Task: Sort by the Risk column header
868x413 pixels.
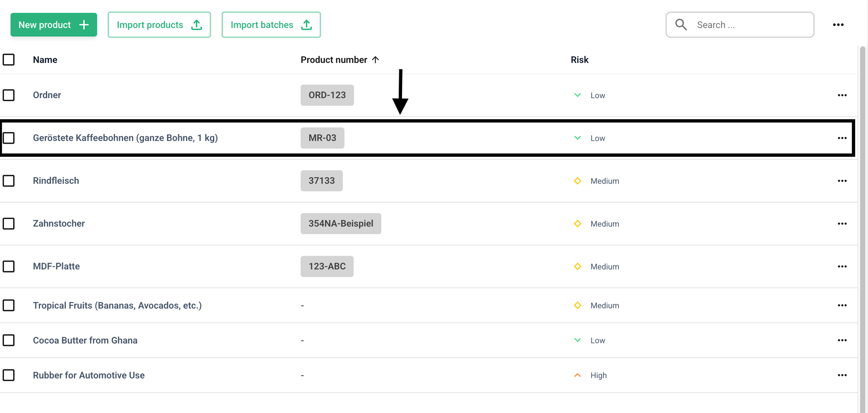Action: 580,60
